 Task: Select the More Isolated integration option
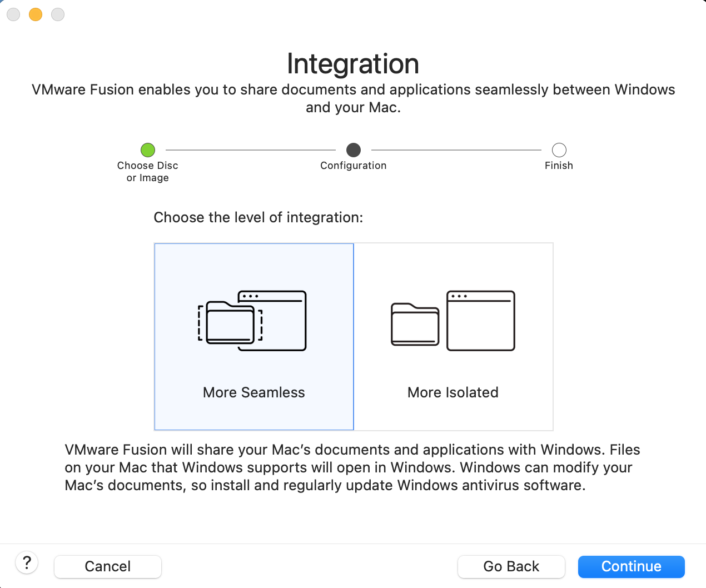(454, 337)
